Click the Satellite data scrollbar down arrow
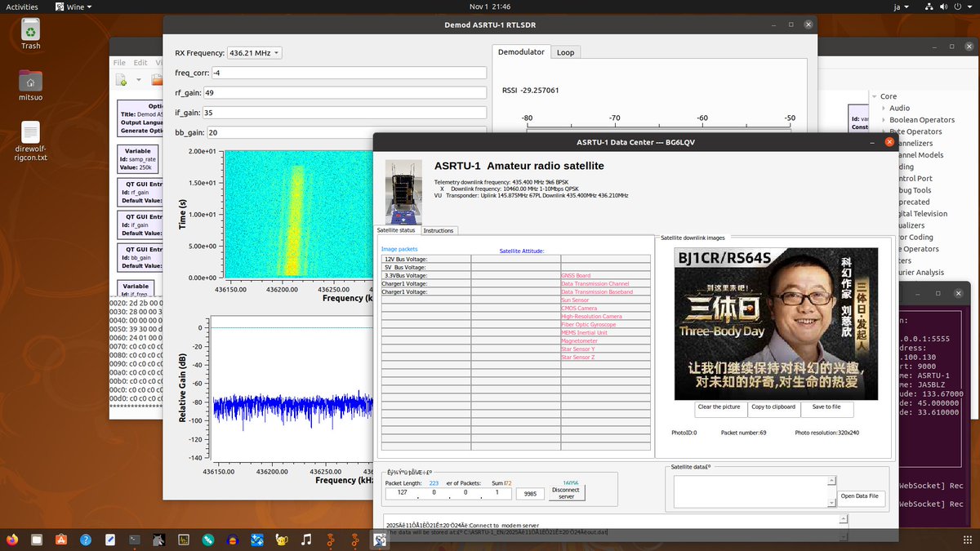The height and width of the screenshot is (551, 980). point(832,503)
